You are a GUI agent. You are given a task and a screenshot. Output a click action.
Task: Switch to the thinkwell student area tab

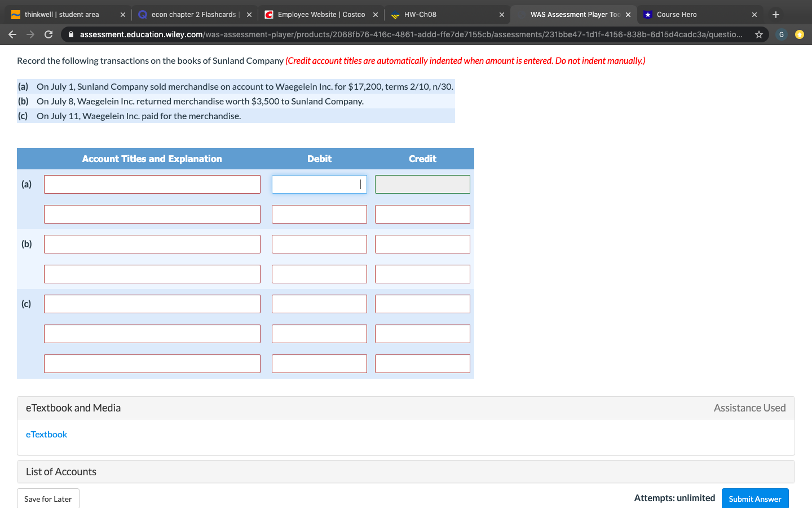62,14
